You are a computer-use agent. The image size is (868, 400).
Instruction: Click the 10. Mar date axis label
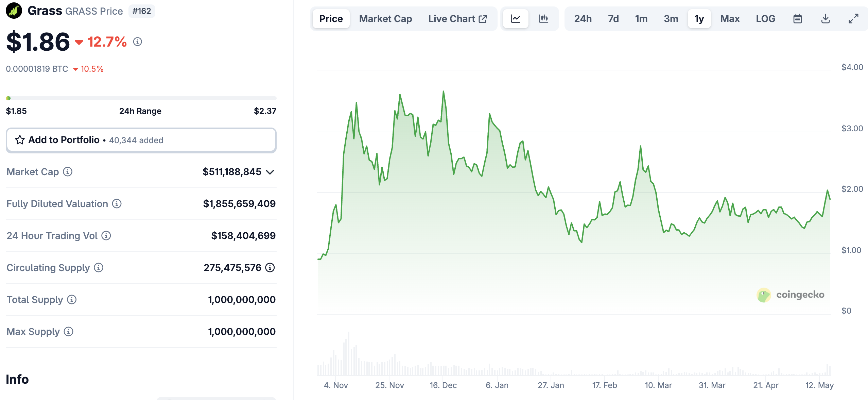point(658,385)
